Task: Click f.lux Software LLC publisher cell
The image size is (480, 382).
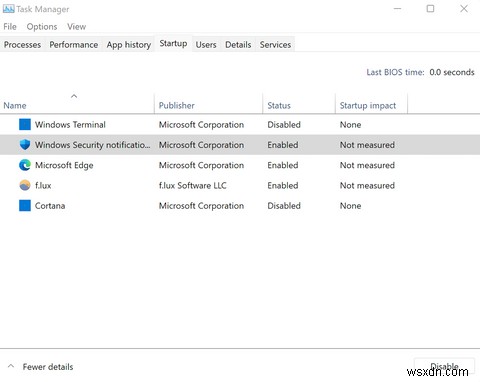Action: click(193, 185)
